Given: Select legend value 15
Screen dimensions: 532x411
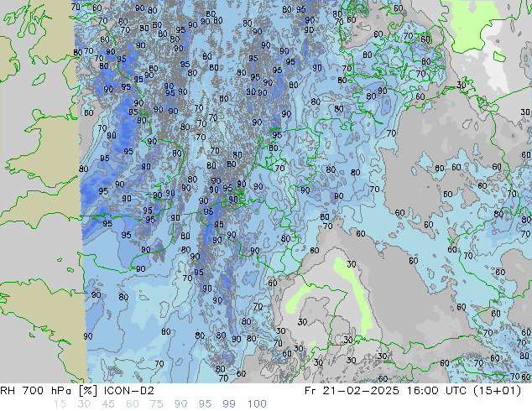Looking at the screenshot, I should tap(60, 404).
